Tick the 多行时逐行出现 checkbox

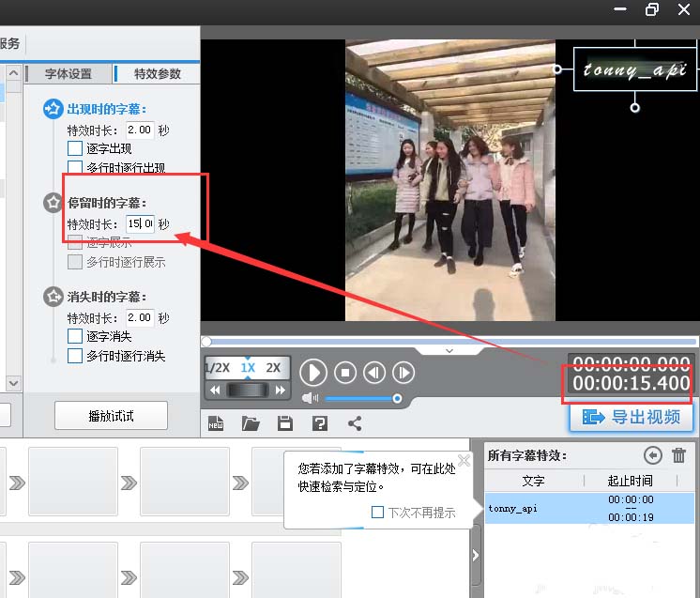[74, 167]
